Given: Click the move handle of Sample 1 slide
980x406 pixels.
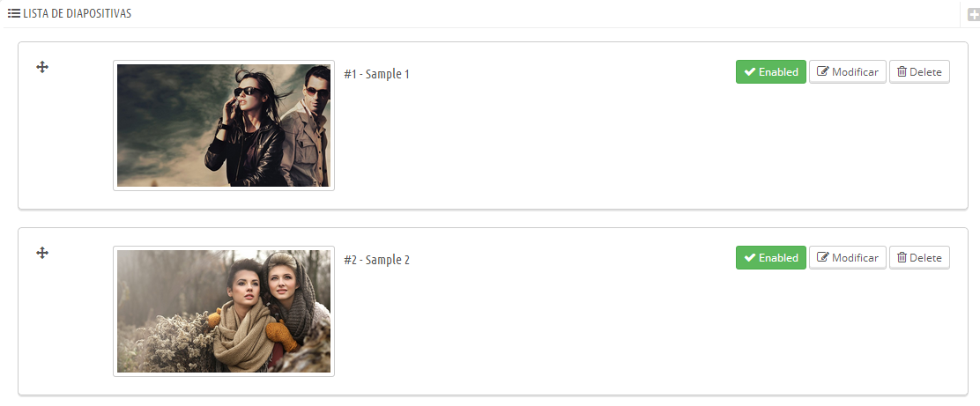Looking at the screenshot, I should [x=42, y=67].
